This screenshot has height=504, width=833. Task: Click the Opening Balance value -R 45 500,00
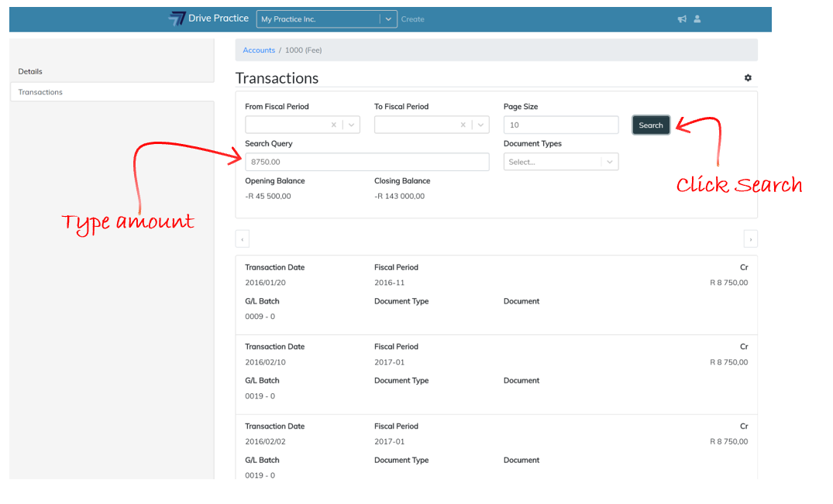tap(268, 197)
